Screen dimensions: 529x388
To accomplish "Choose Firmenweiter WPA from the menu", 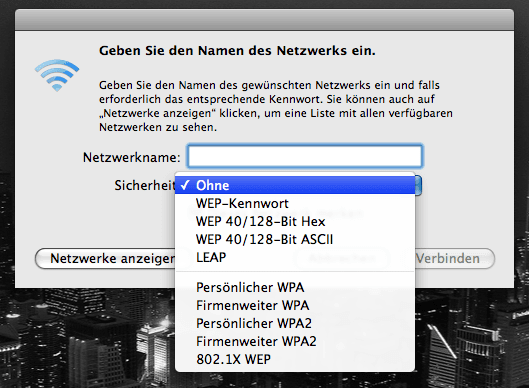I will click(295, 305).
